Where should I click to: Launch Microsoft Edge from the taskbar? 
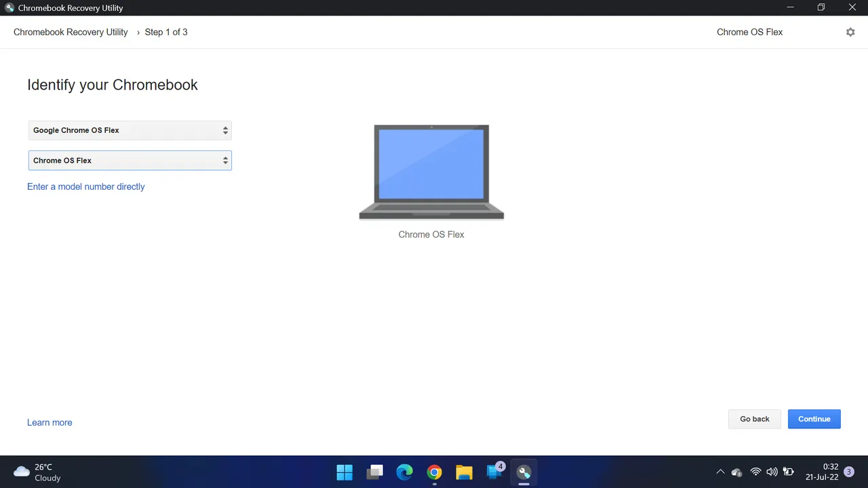coord(404,472)
